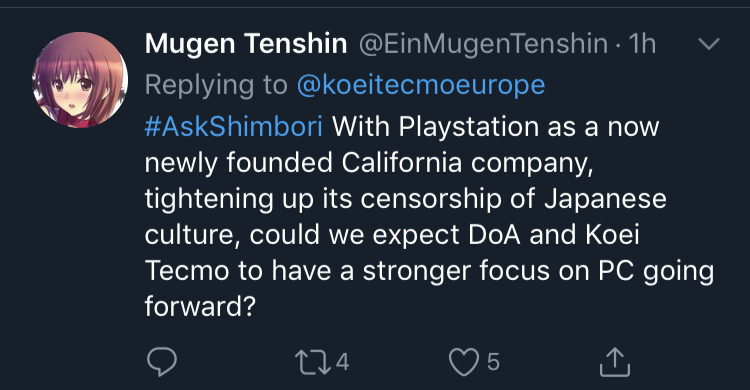Click the word 'censorship' in the tweet
This screenshot has height=390, width=750.
pyautogui.click(x=430, y=200)
